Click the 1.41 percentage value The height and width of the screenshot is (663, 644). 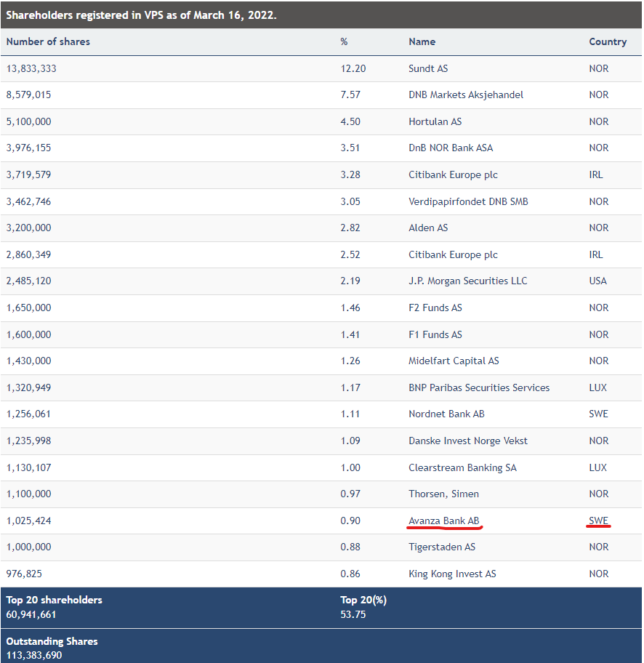(350, 334)
